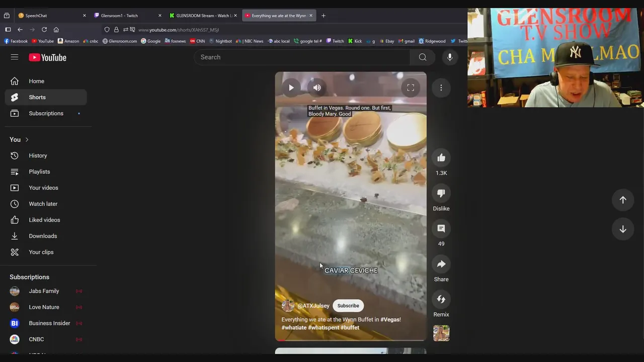Open the @ATXJulsey channel link
The image size is (644, 362).
313,306
